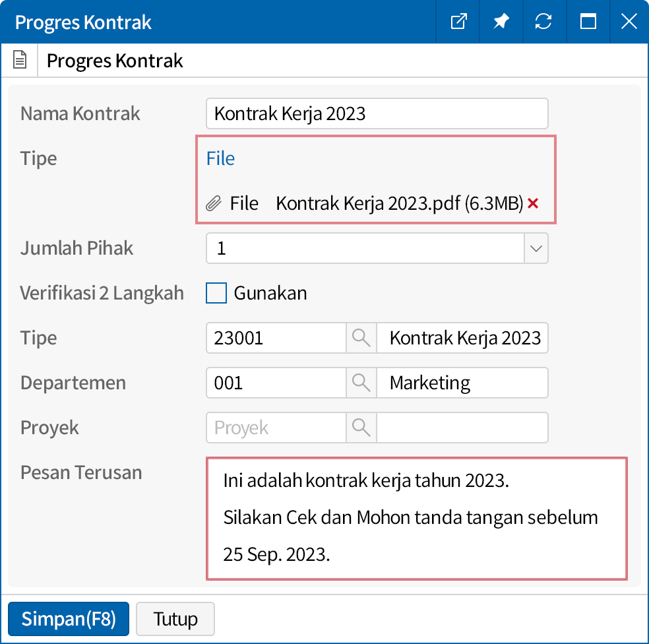Maximize the Progres Kontrak window

pos(588,22)
